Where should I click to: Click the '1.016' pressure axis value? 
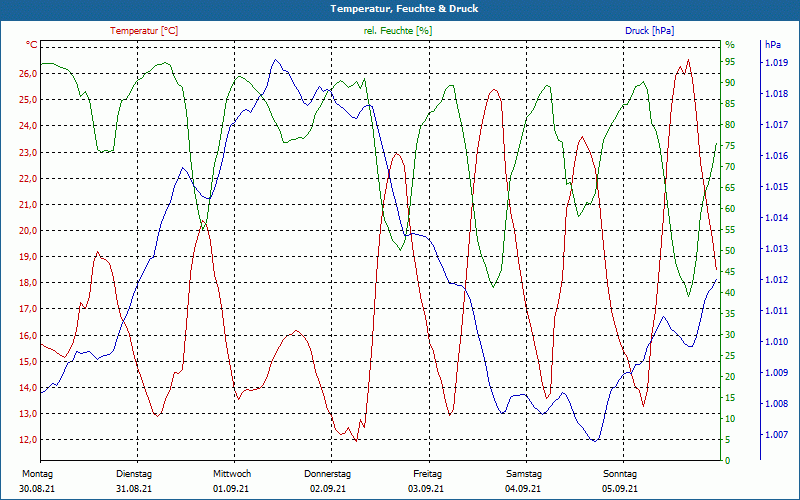click(x=776, y=156)
